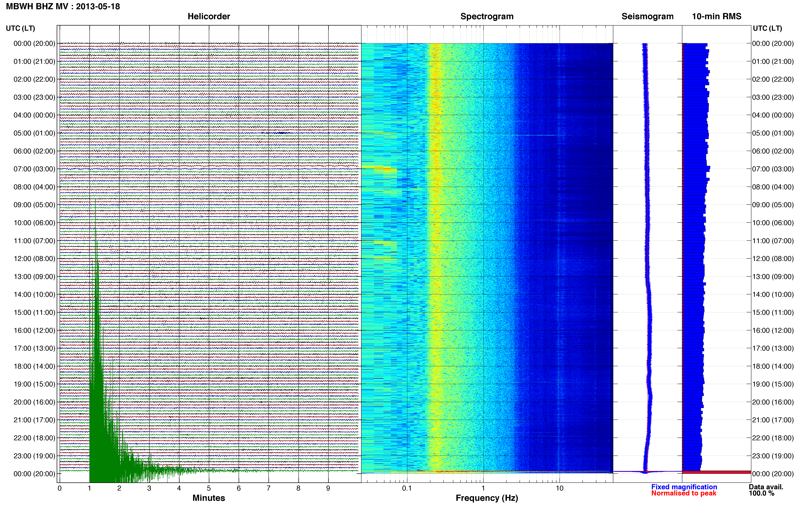This screenshot has width=812, height=508.
Task: Click minute tick label '9' on helicorder axis
Action: pos(328,488)
